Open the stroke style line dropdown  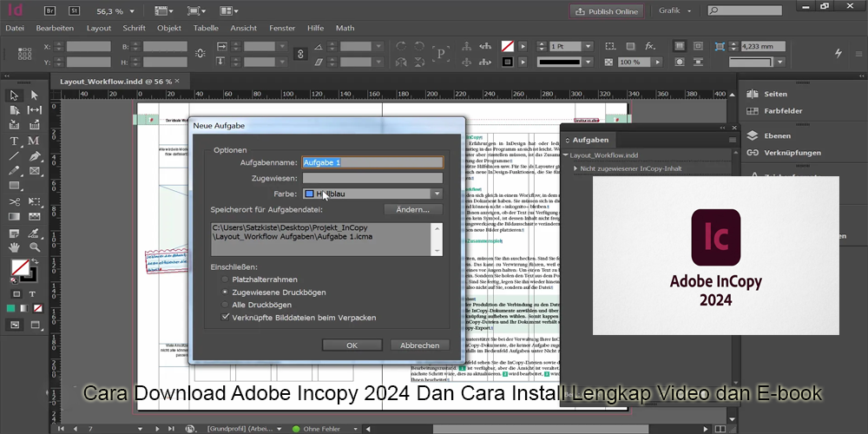[x=588, y=62]
